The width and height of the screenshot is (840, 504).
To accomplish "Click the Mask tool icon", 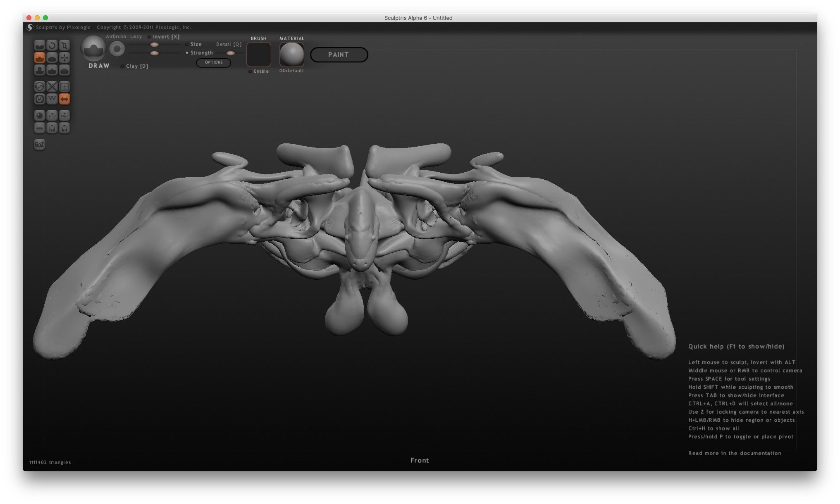I will (x=39, y=99).
